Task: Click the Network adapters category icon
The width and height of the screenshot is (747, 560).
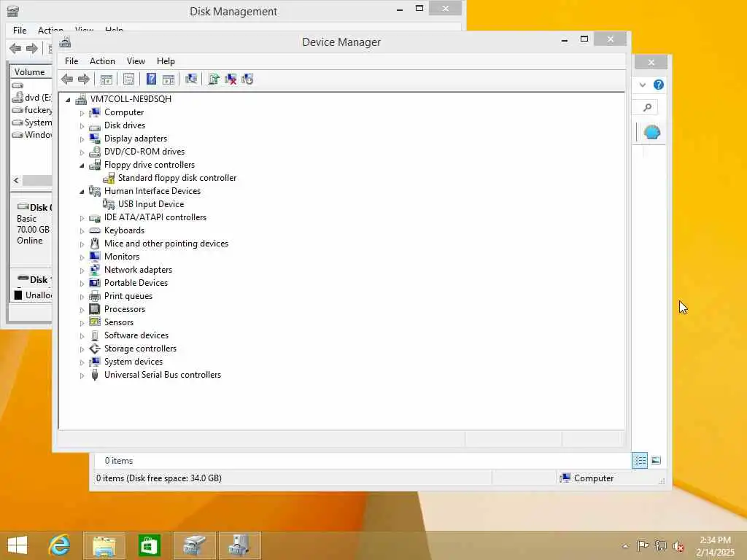Action: point(95,270)
